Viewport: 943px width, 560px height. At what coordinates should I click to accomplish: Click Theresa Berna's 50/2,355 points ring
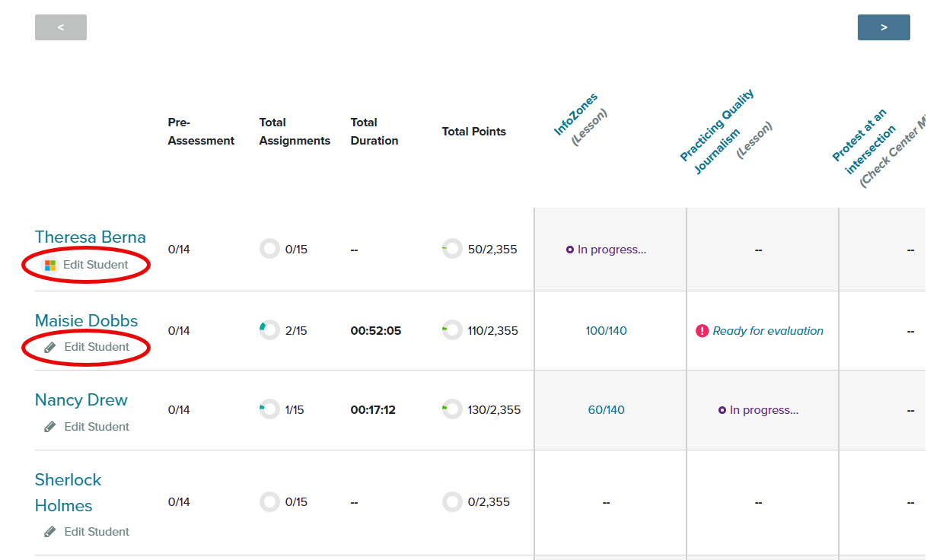tap(452, 250)
